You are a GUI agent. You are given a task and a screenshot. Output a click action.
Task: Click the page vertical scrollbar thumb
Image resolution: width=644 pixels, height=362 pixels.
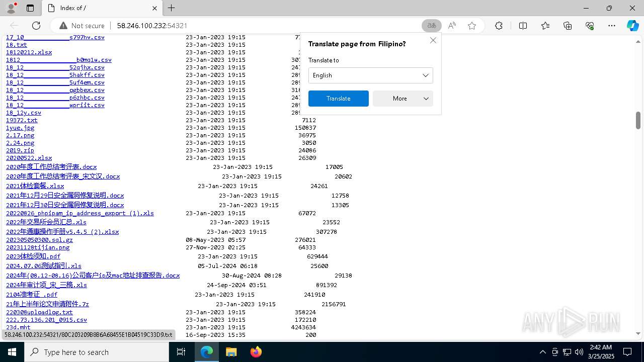638,120
